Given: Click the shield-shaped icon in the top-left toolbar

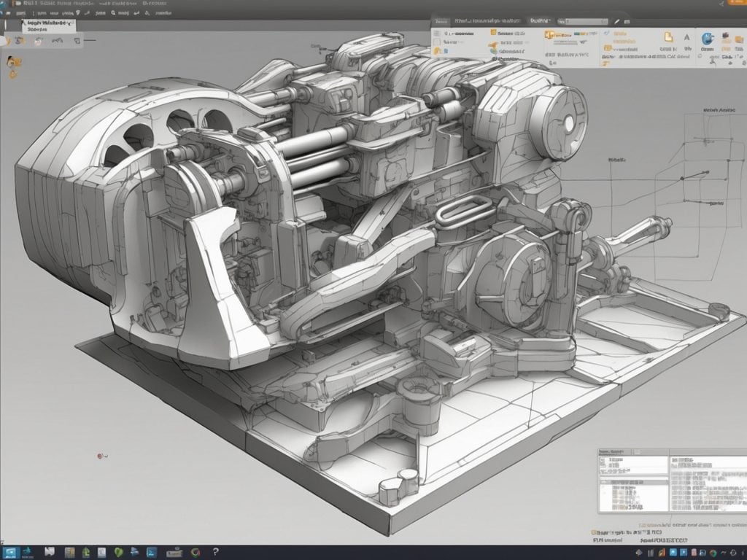Looking at the screenshot, I should click(x=78, y=13).
